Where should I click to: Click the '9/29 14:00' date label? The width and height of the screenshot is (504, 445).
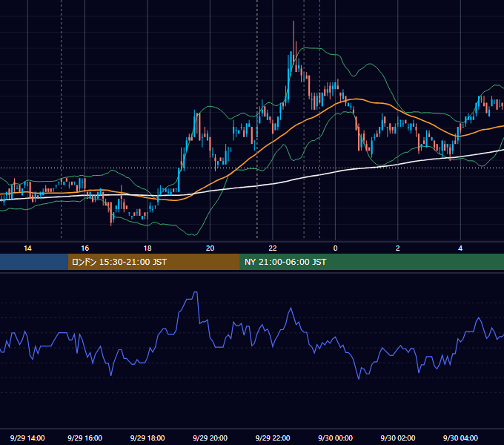27,438
